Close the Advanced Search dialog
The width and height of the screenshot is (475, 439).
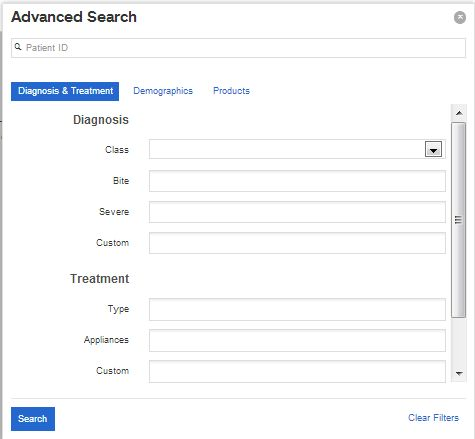[x=460, y=17]
